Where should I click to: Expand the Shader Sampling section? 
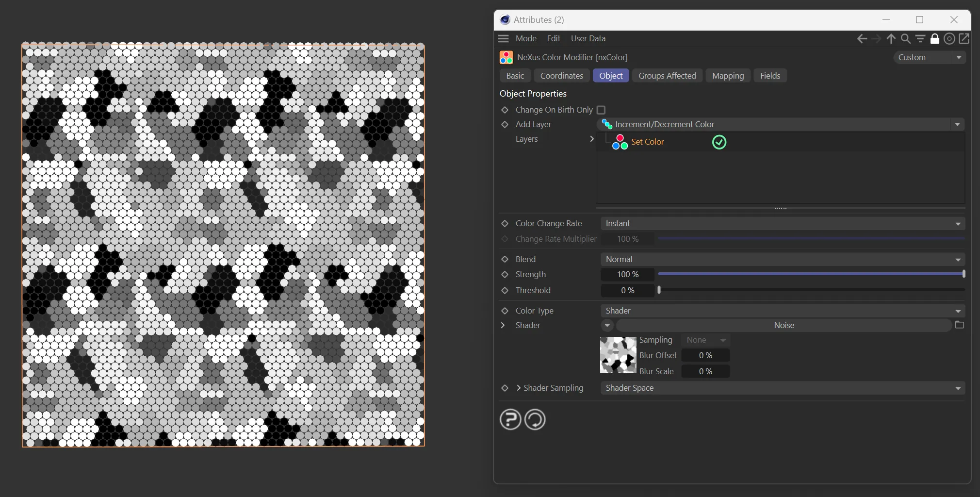point(519,388)
